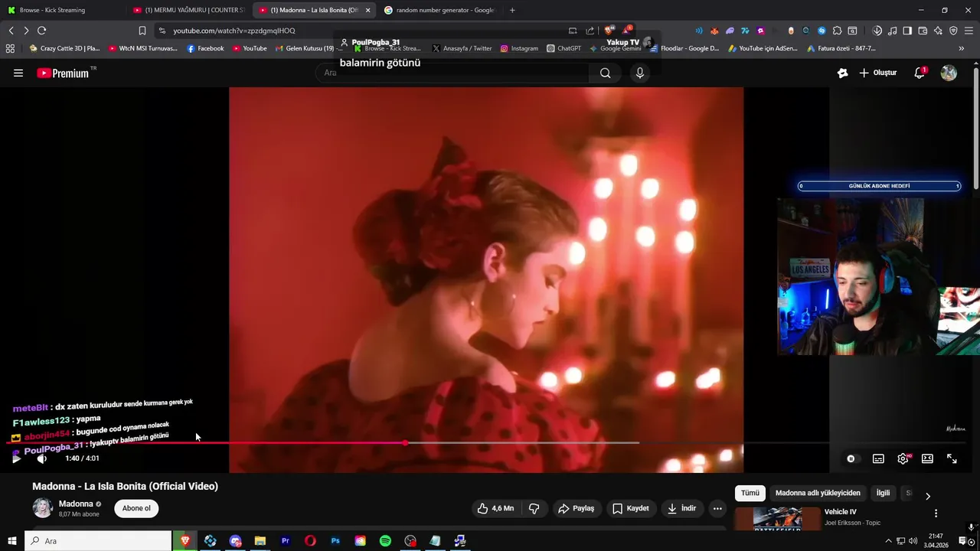This screenshot has height=551, width=980.
Task: Go back in browser history
Action: 11,31
